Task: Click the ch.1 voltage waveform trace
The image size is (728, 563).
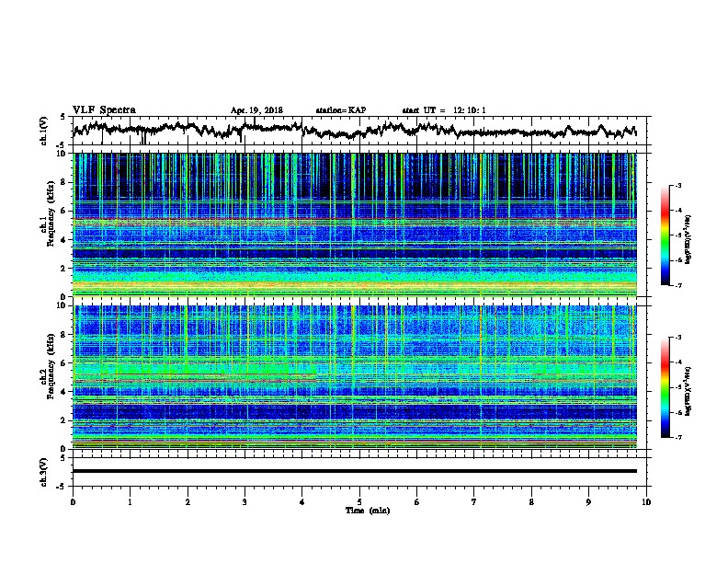Action: (x=354, y=131)
